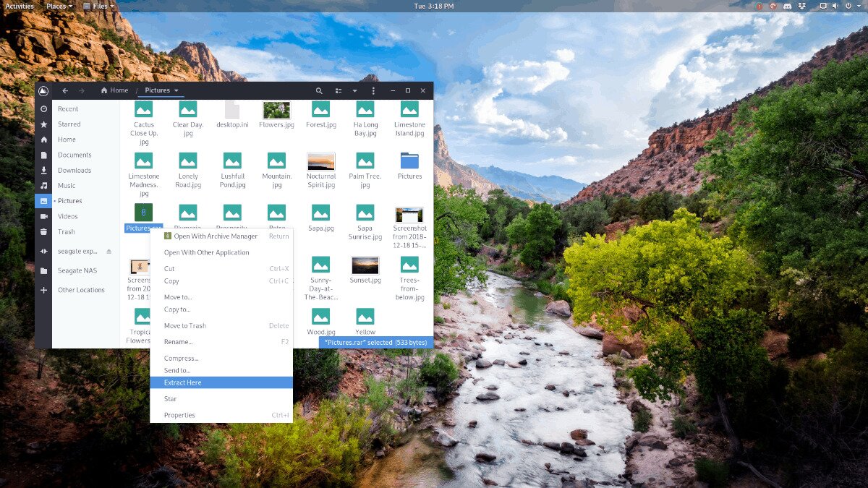Image resolution: width=868 pixels, height=488 pixels.
Task: Toggle the list view icon
Action: (x=338, y=91)
